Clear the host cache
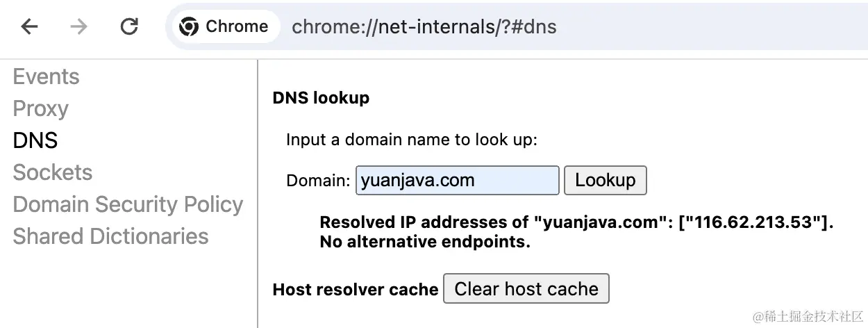Viewport: 868px width, 328px height. tap(526, 289)
